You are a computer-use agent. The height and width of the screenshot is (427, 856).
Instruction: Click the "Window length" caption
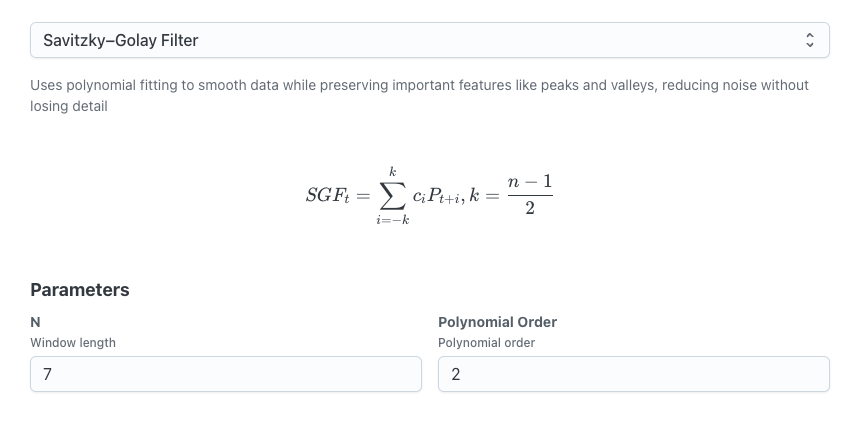click(73, 342)
